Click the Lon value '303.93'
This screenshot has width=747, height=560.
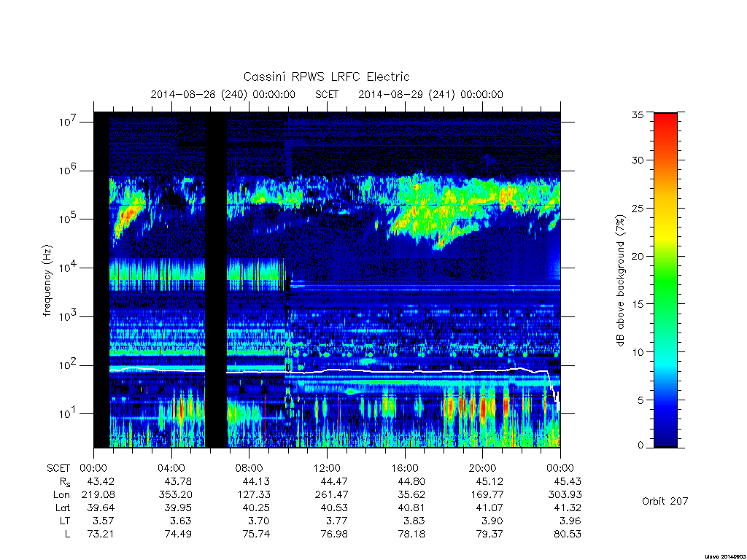pyautogui.click(x=565, y=495)
